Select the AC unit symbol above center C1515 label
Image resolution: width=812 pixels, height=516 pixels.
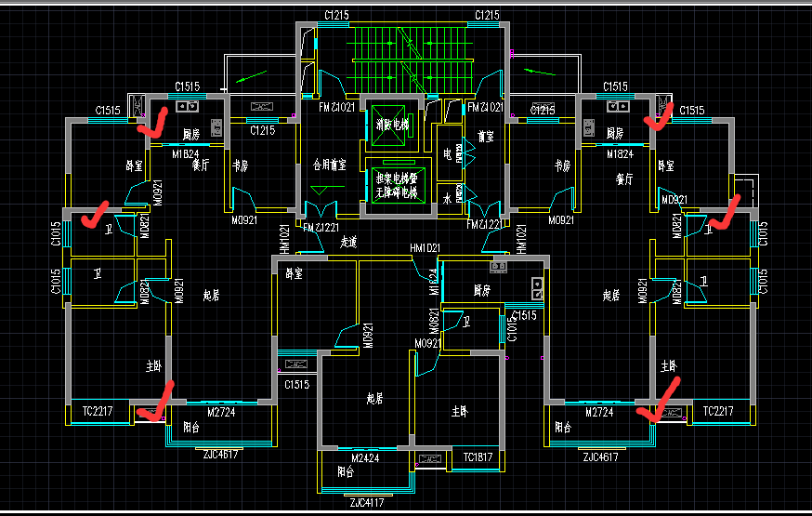point(296,364)
